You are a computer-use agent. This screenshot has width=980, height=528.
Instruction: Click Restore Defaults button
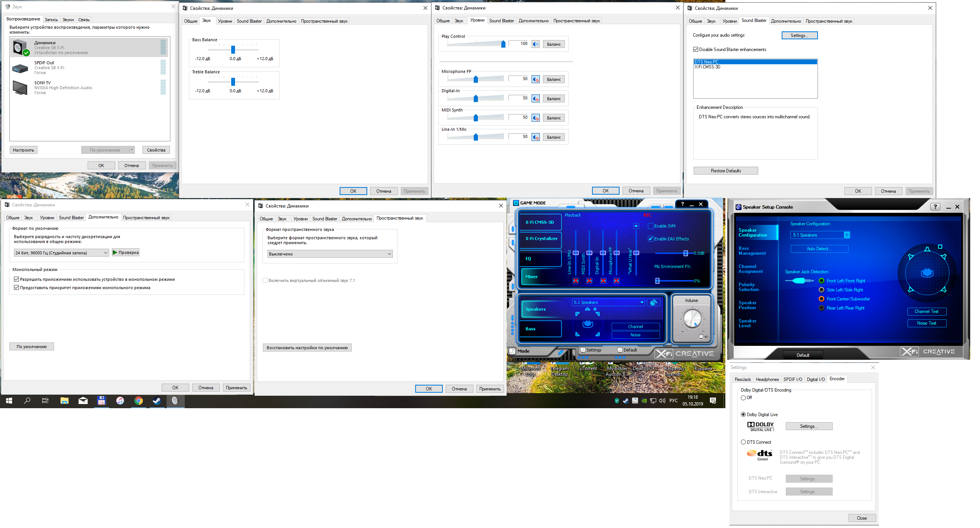coord(725,171)
